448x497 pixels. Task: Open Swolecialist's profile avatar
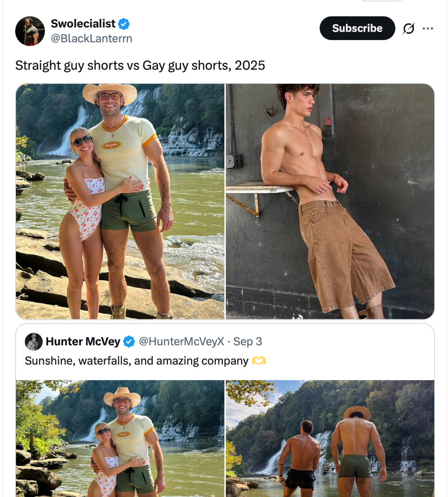coord(30,31)
